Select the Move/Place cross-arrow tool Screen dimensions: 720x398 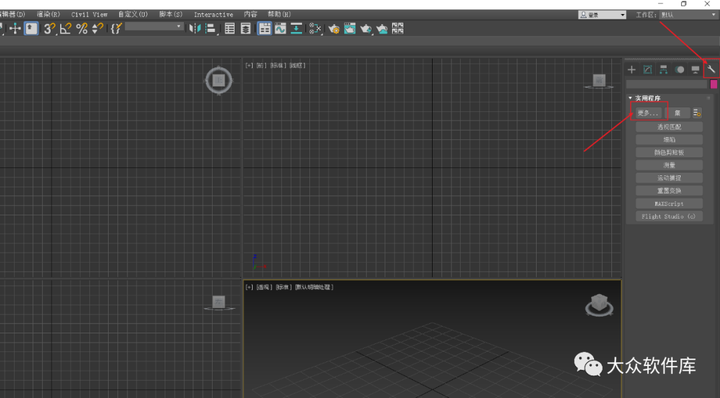point(15,29)
